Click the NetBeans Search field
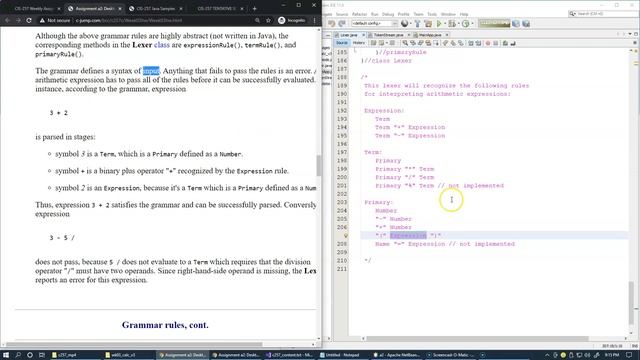Viewport: 640px width, 360px height. coord(603,14)
